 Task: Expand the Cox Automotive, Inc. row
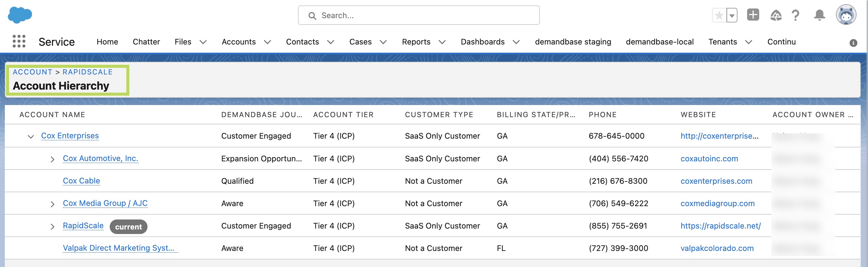tap(52, 159)
